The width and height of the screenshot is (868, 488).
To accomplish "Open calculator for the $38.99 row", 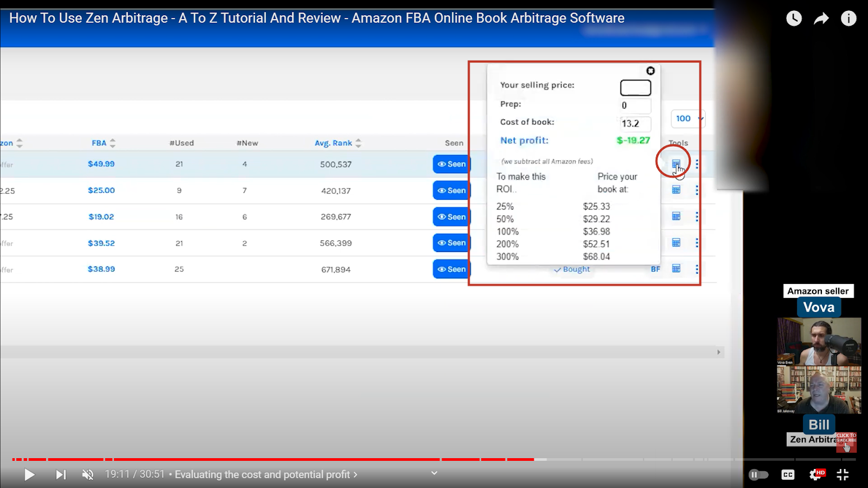I will click(676, 269).
